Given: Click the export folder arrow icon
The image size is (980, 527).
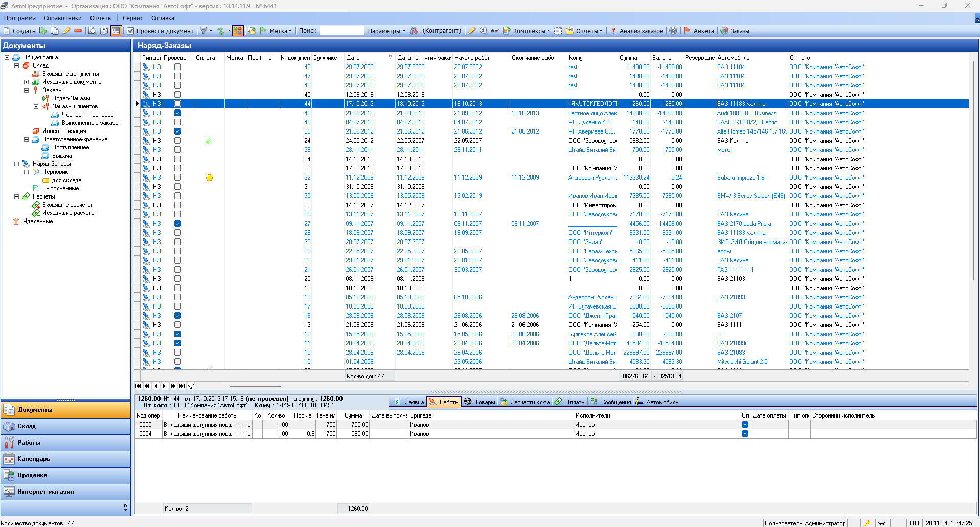Looking at the screenshot, I should 252,31.
